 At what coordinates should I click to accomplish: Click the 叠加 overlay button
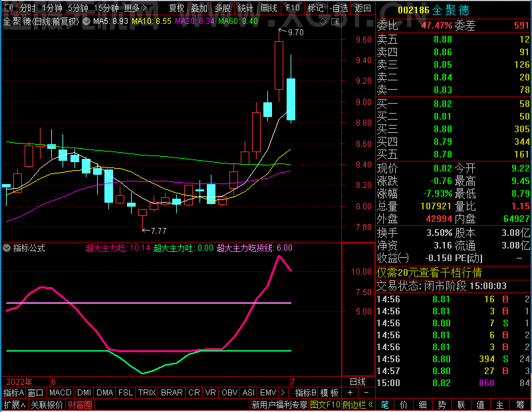(199, 8)
